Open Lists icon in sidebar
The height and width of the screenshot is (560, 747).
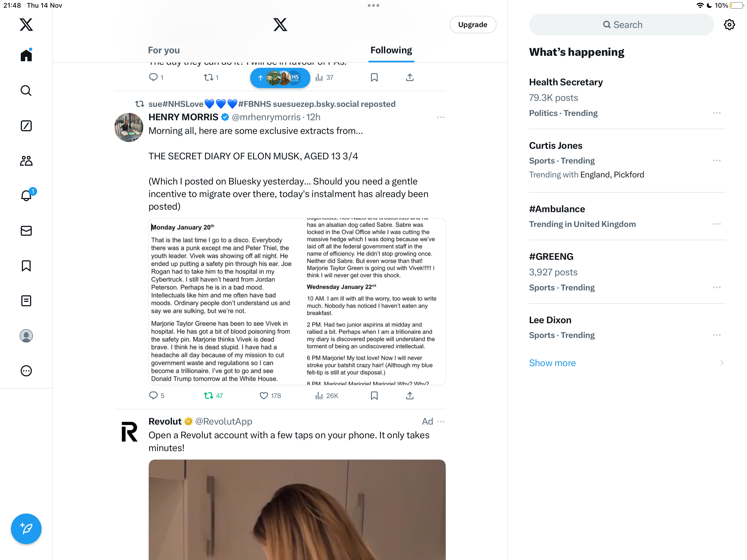click(x=26, y=301)
